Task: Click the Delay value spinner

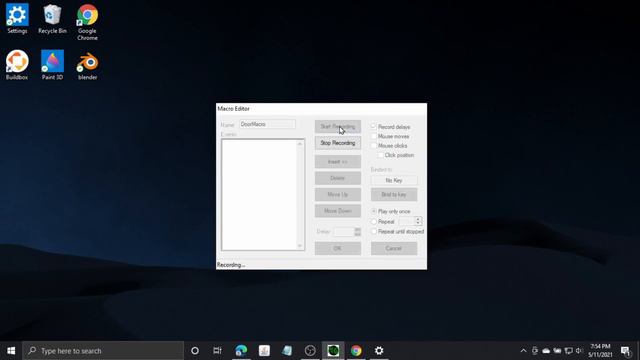Action: pos(358,232)
